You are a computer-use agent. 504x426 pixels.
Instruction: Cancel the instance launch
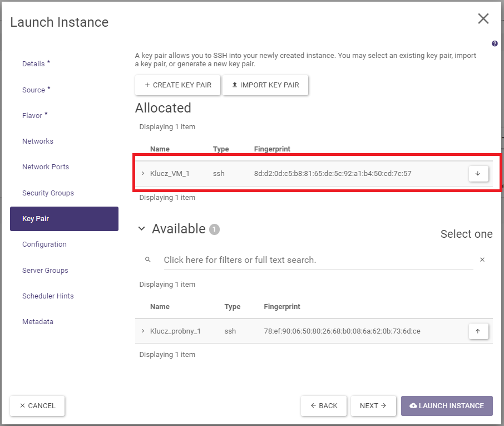[x=37, y=406]
